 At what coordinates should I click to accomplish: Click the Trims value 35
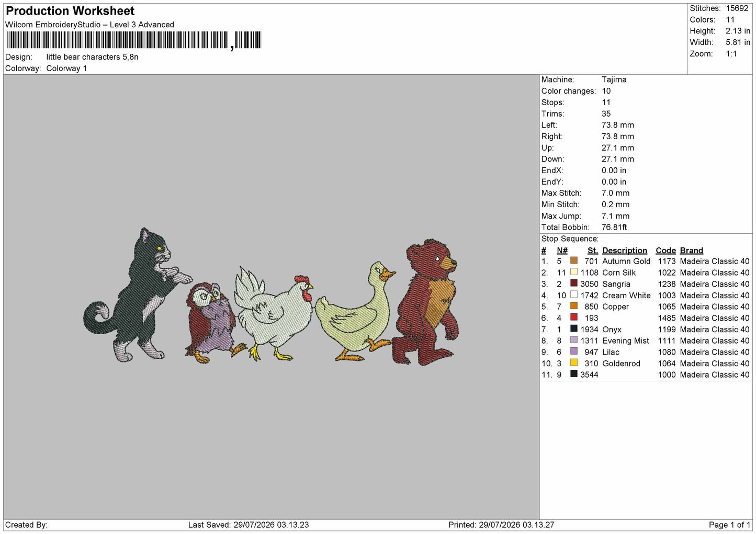coord(606,113)
